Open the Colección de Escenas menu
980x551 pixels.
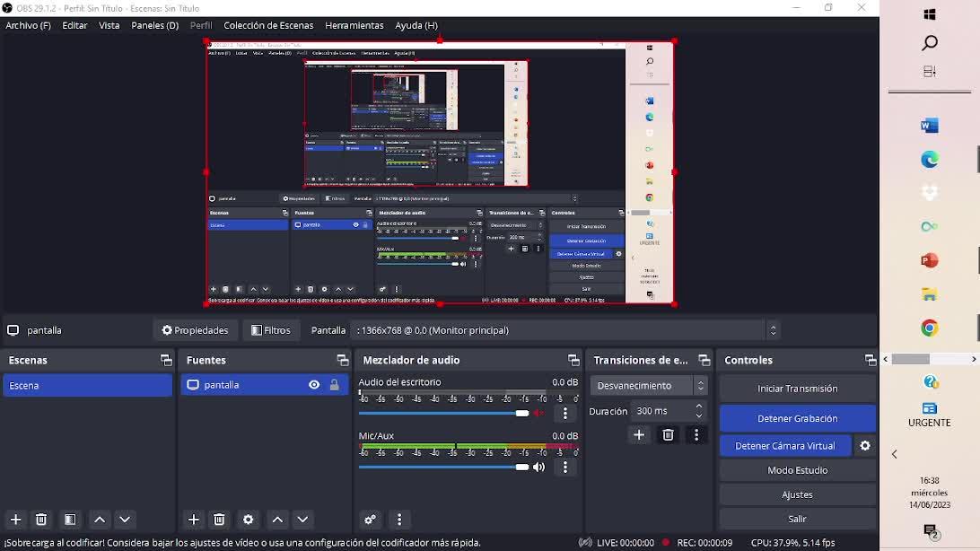coord(268,25)
